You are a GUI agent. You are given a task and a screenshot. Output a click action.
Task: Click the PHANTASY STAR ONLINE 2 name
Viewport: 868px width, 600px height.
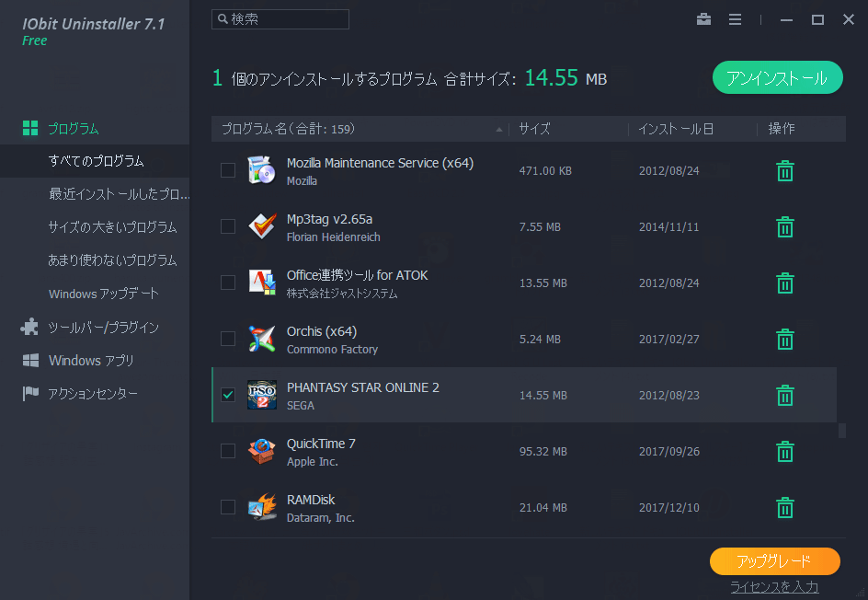[362, 387]
